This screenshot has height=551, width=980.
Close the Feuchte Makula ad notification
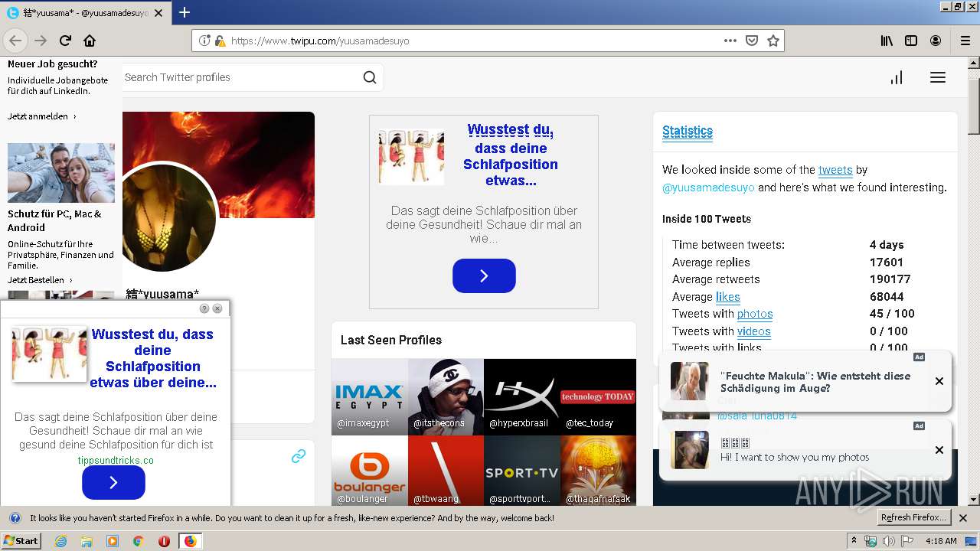click(x=939, y=381)
